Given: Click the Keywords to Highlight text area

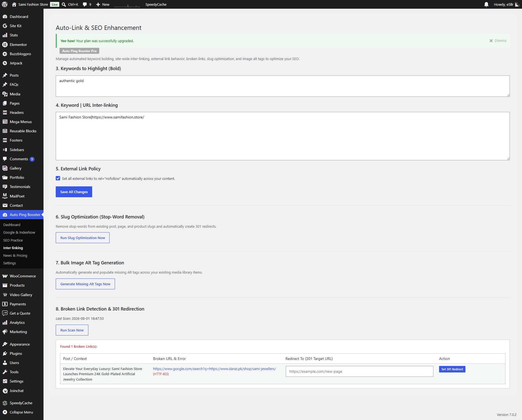Looking at the screenshot, I should point(283,86).
